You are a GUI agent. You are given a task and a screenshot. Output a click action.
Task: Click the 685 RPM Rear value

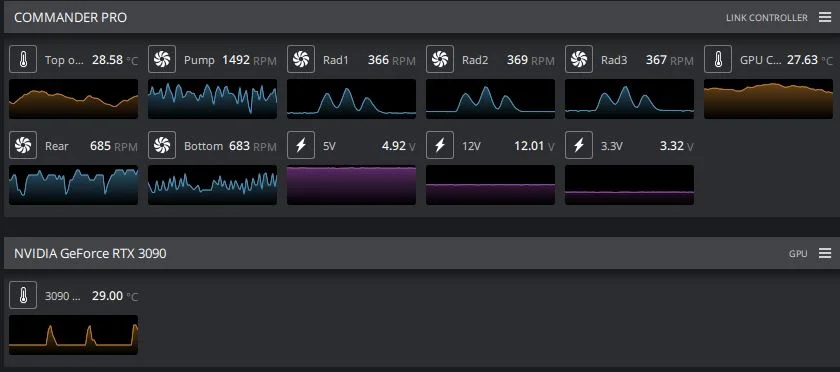pyautogui.click(x=114, y=146)
